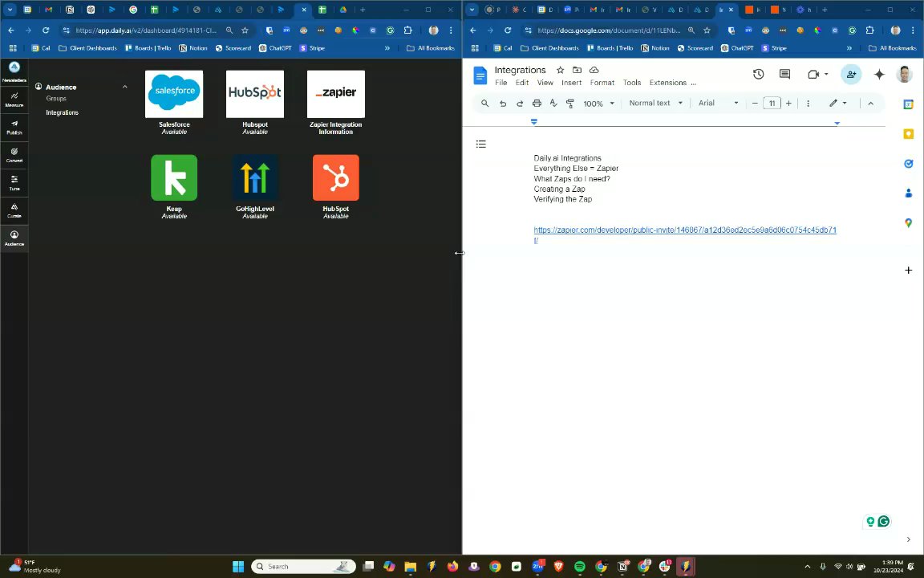Open Google Maps in the Docs side panel
The height and width of the screenshot is (578, 924).
click(908, 222)
